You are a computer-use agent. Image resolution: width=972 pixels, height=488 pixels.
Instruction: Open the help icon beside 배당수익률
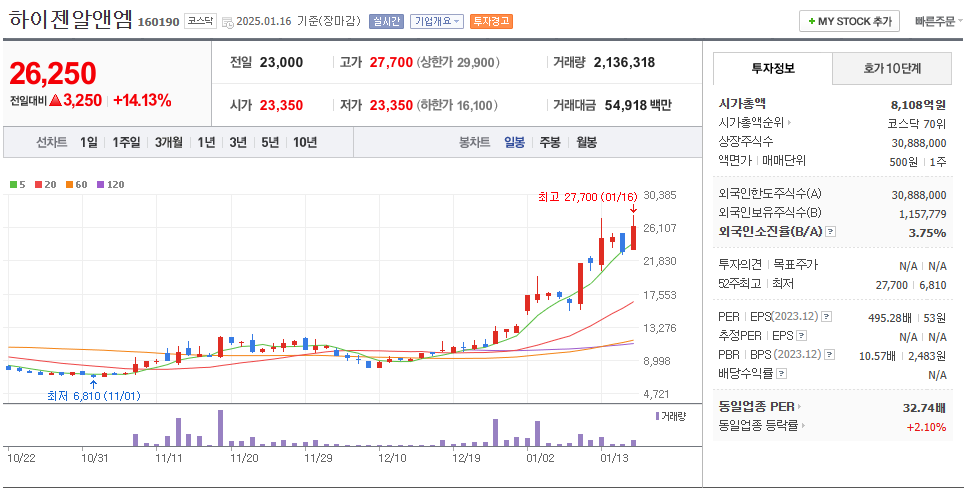[781, 374]
